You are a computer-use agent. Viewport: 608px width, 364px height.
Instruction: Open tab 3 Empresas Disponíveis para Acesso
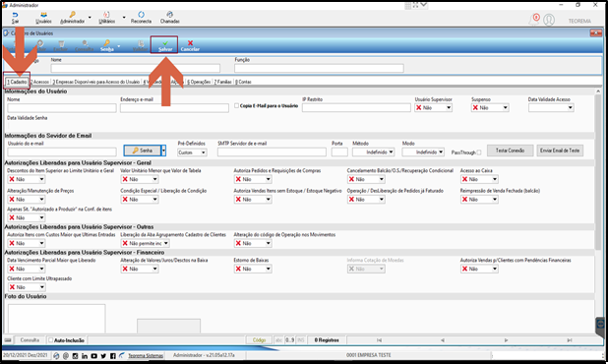point(96,82)
